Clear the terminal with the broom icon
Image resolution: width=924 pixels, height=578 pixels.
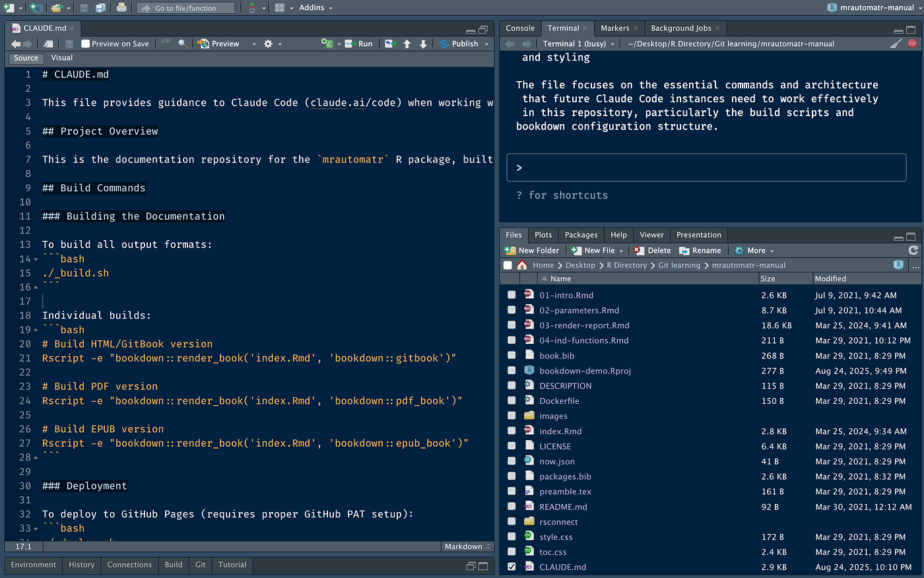[x=896, y=44]
